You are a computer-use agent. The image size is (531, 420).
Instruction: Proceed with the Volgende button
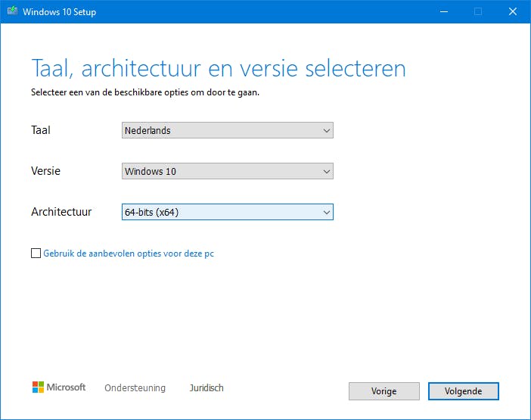[463, 391]
